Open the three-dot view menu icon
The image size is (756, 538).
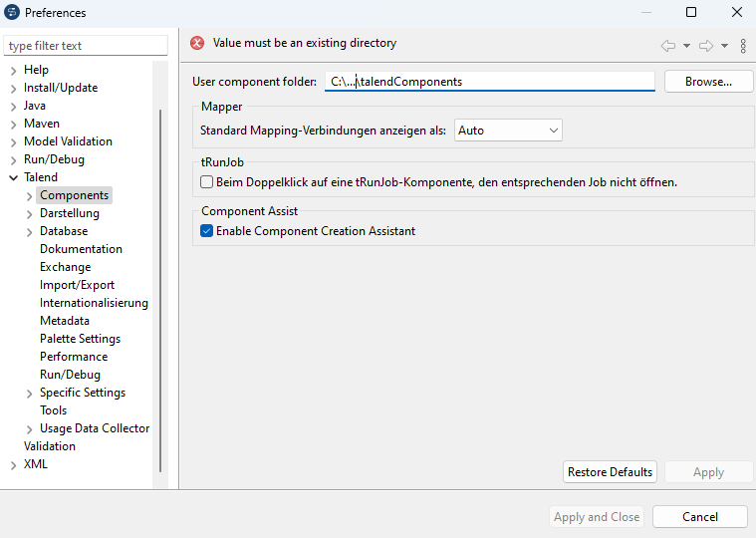pyautogui.click(x=743, y=46)
